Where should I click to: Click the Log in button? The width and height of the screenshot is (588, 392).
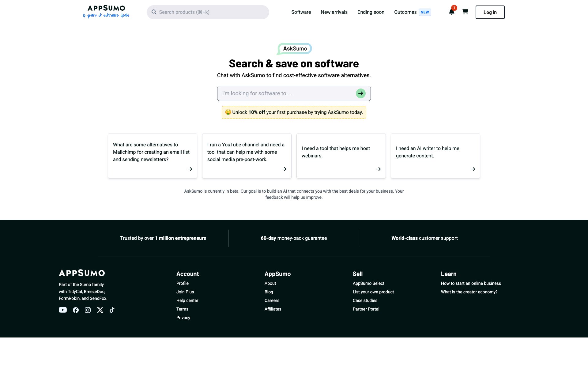click(490, 12)
